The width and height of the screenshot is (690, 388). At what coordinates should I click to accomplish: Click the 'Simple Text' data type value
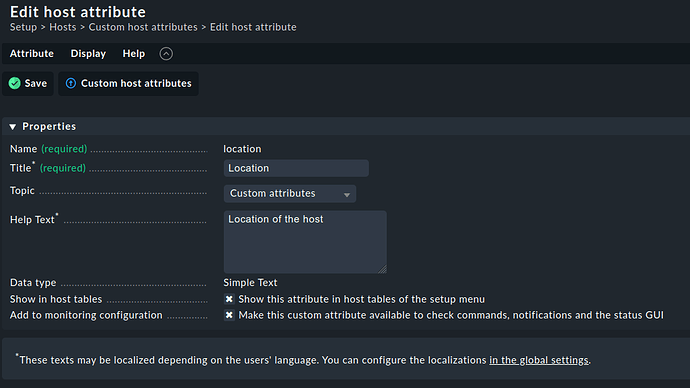coord(250,283)
